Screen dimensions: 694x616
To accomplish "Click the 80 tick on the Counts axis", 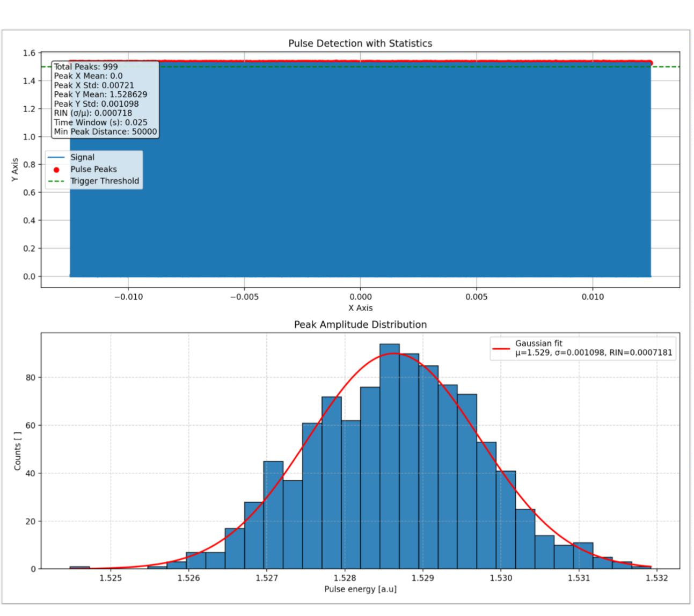I will (30, 378).
